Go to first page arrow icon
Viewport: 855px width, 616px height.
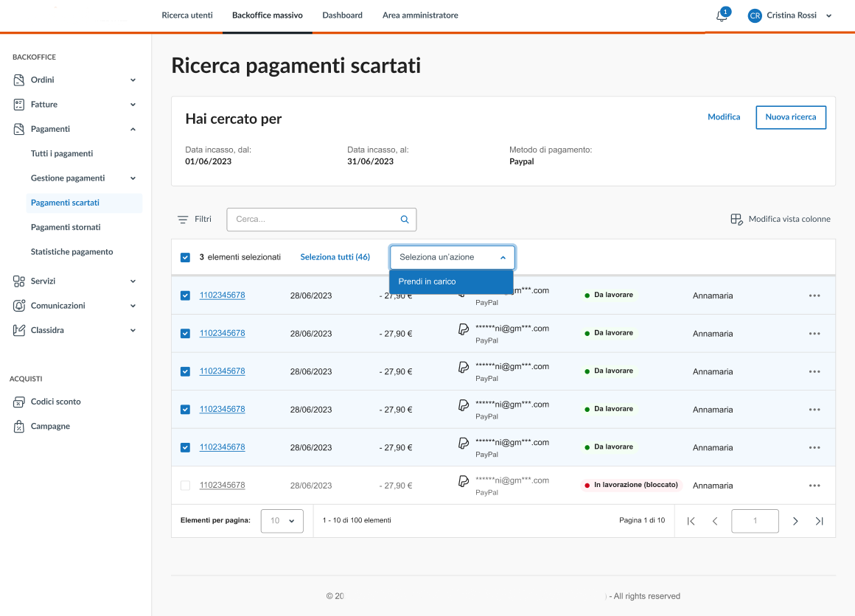click(691, 521)
